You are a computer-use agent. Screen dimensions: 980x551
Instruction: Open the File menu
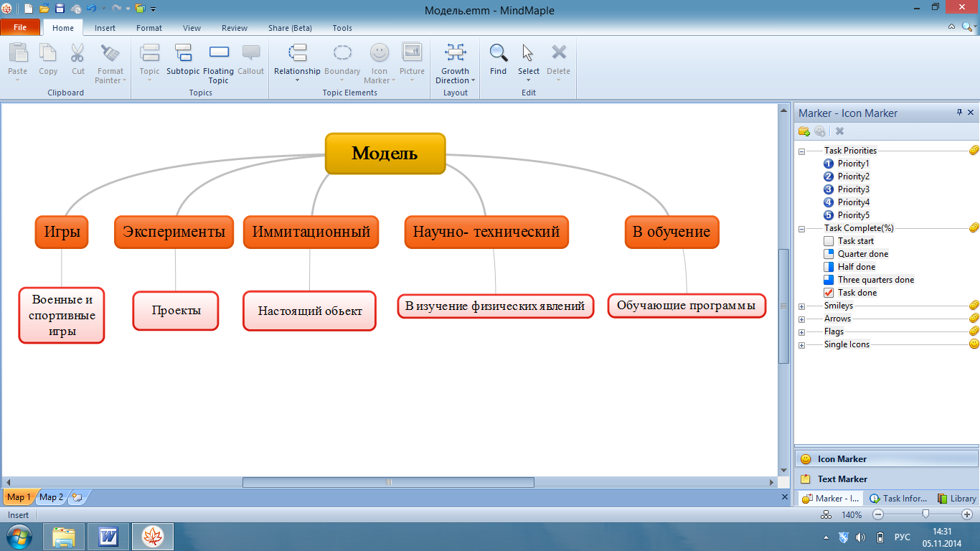tap(20, 27)
